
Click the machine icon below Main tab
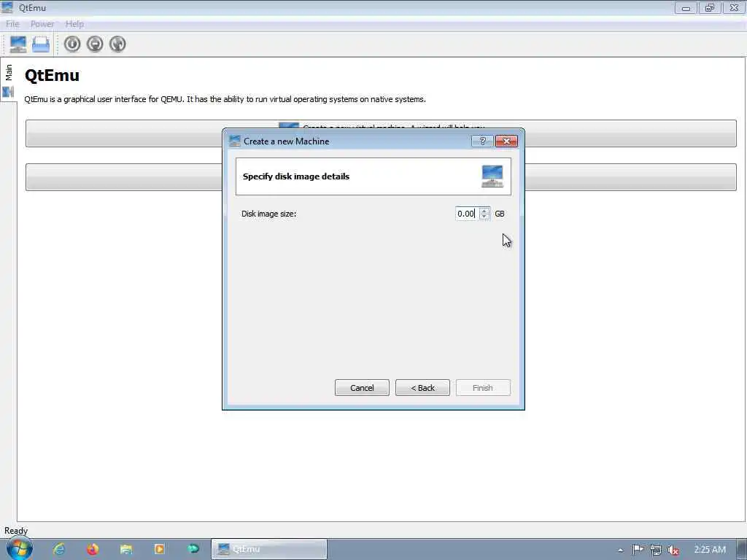(8, 92)
